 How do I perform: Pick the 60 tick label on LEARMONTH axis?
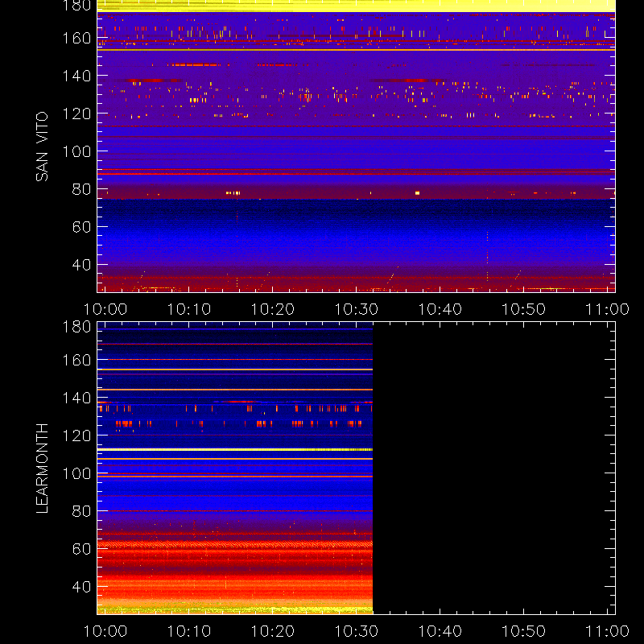(82, 549)
